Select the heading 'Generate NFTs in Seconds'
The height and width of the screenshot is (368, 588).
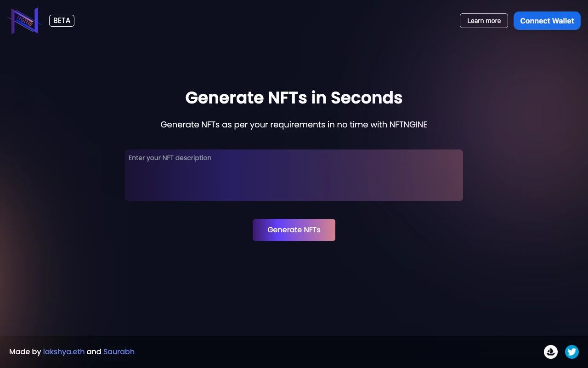(294, 98)
